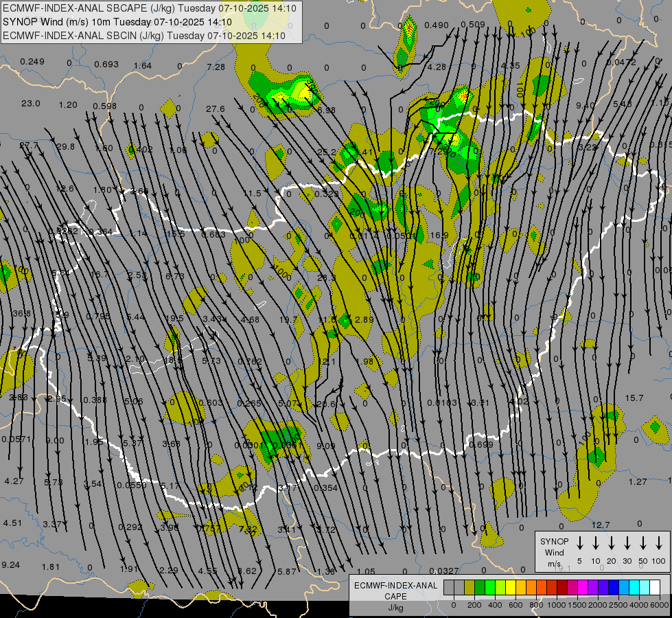
Task: Click the 'ECMWF-INDEX-ANAL' label in color legend
Action: pyautogui.click(x=395, y=586)
